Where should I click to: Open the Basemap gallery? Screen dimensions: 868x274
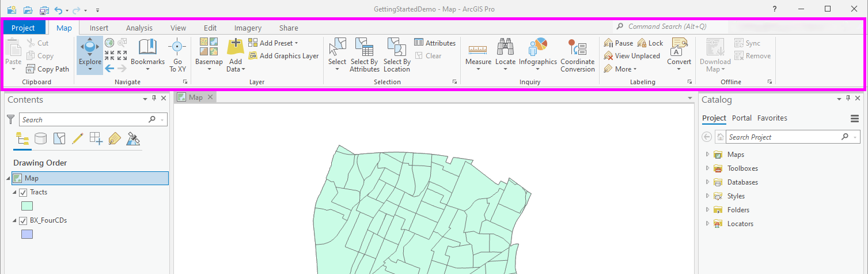click(209, 55)
